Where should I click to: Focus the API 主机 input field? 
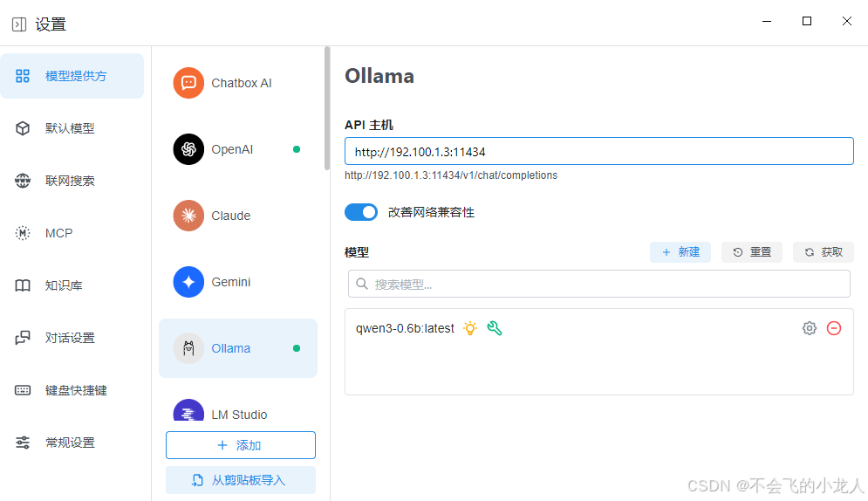(599, 151)
